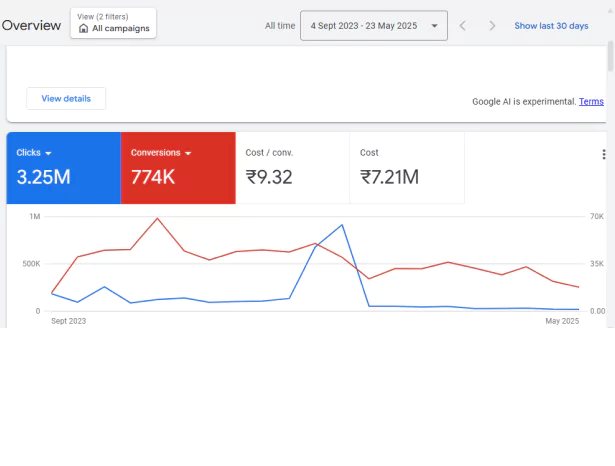Open the Terms link
Screen dimensions: 615x466
point(591,102)
